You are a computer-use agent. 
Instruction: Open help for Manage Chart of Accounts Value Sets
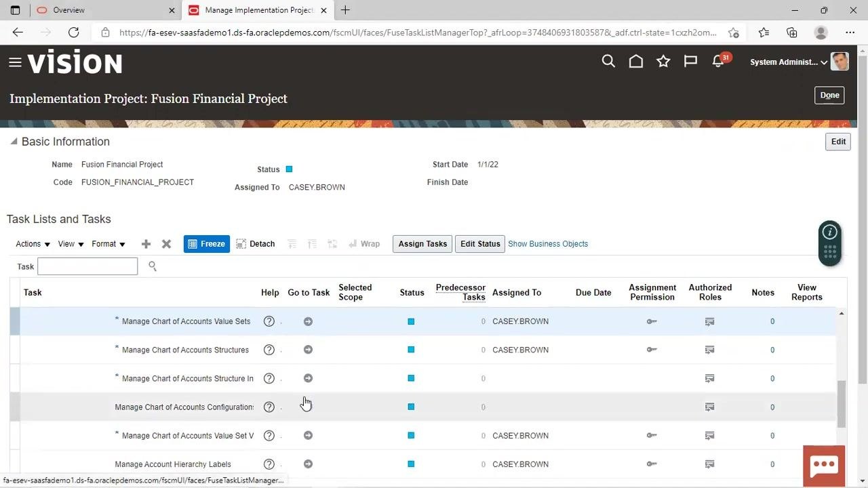coord(269,321)
